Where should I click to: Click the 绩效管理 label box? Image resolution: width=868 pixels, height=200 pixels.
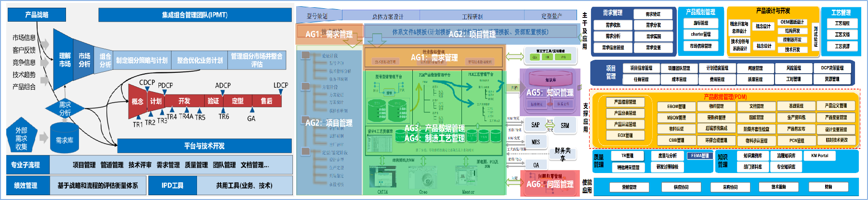tap(28, 186)
